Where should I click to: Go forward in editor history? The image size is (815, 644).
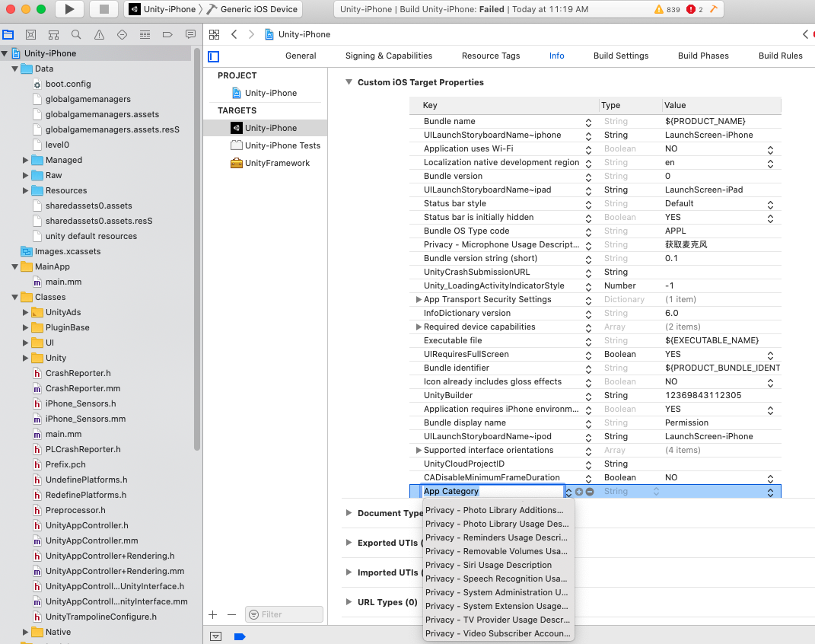point(252,34)
